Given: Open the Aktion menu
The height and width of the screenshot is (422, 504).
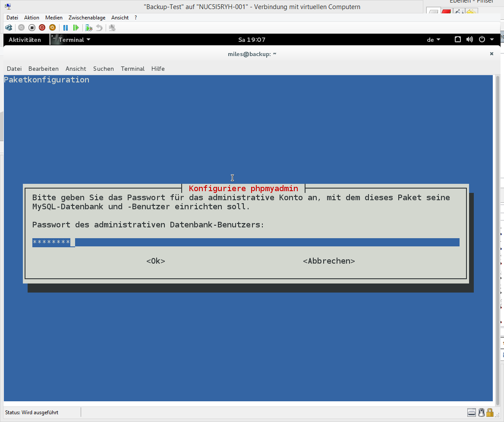Looking at the screenshot, I should (x=31, y=18).
